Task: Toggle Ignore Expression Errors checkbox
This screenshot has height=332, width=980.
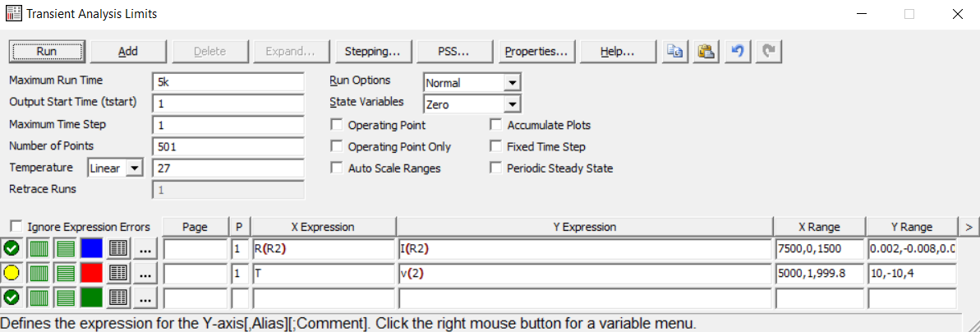Action: pos(16,227)
